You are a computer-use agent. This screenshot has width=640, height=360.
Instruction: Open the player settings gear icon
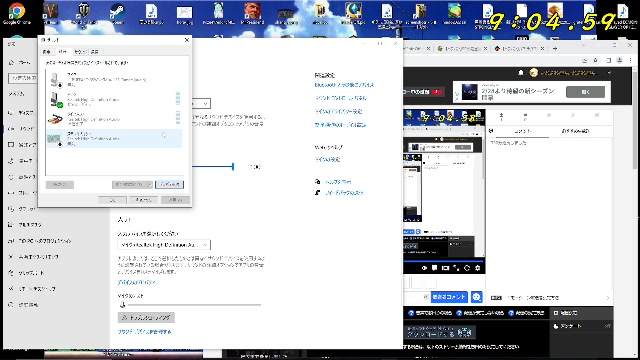pyautogui.click(x=478, y=268)
